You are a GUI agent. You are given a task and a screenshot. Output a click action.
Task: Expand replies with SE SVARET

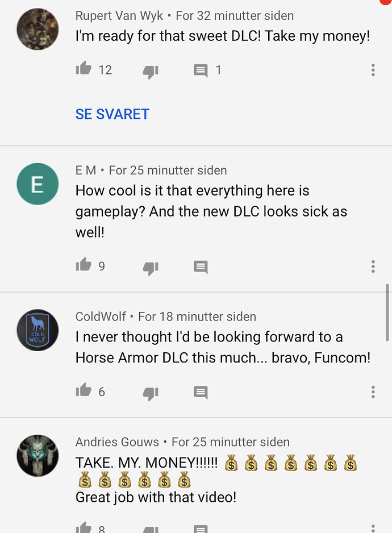point(112,114)
